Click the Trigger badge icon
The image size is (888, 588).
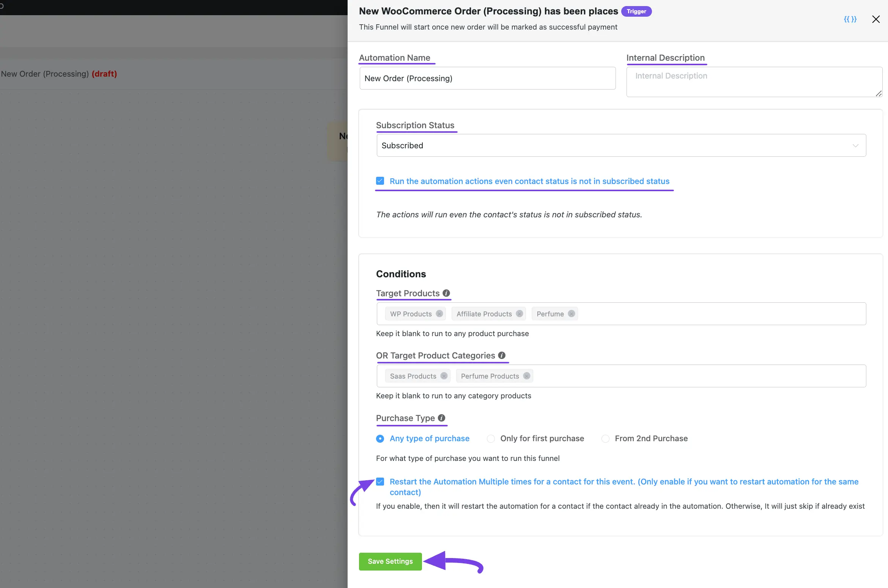click(637, 11)
